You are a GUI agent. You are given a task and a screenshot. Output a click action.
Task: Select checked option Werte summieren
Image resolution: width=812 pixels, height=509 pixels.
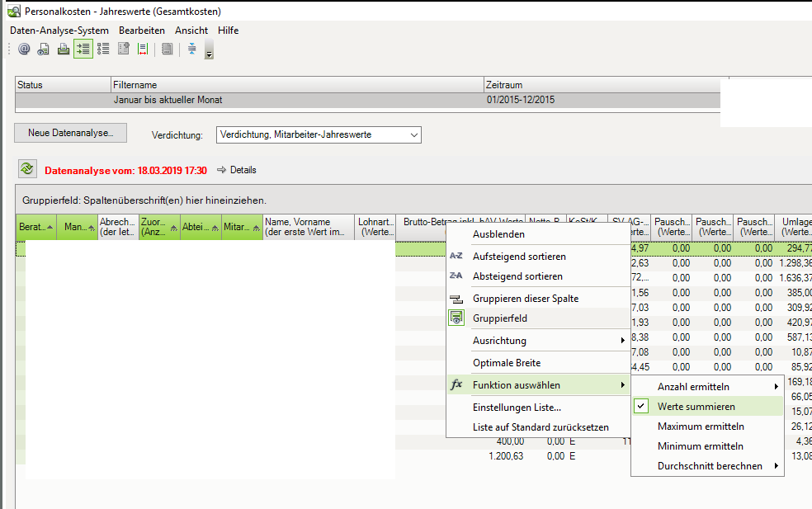(x=696, y=407)
